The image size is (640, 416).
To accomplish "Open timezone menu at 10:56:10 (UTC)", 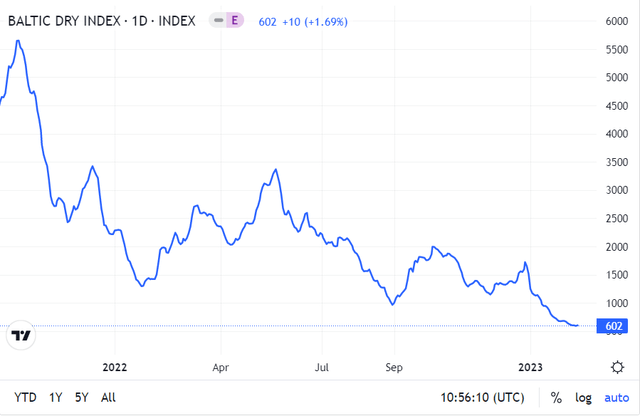I will [x=482, y=397].
